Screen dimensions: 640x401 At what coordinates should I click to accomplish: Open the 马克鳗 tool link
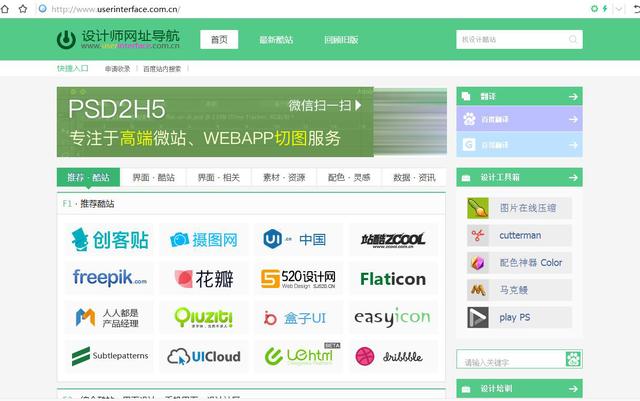pos(514,290)
